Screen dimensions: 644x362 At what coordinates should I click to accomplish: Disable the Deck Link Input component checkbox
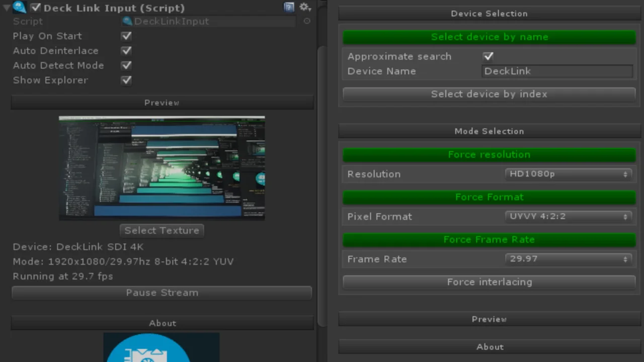coord(35,8)
